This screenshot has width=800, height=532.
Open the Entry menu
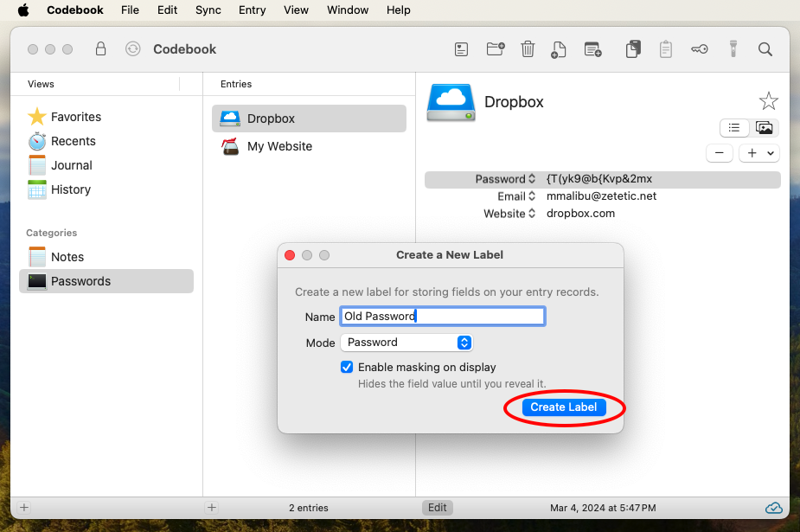pos(252,10)
